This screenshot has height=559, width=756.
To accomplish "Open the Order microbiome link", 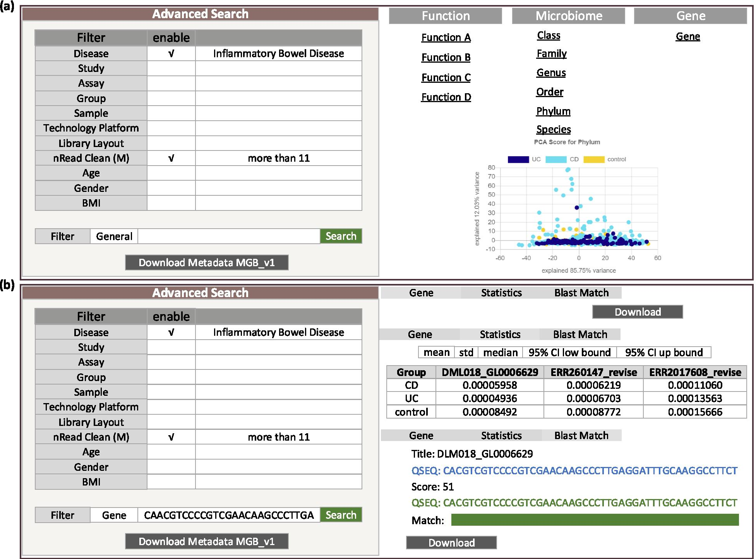I will [x=550, y=92].
